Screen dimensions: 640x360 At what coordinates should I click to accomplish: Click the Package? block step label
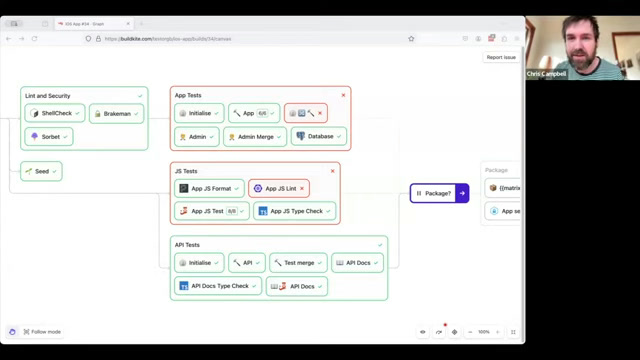438,193
